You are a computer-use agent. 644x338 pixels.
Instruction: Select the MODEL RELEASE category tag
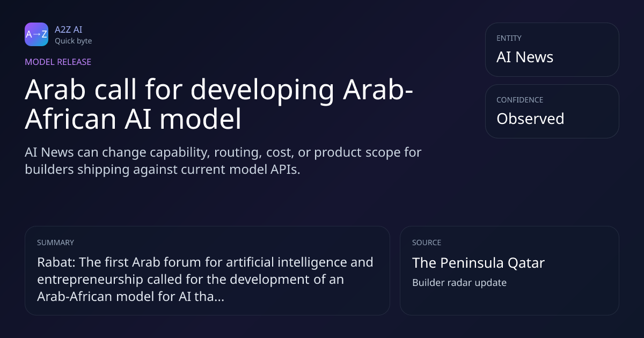tap(58, 62)
